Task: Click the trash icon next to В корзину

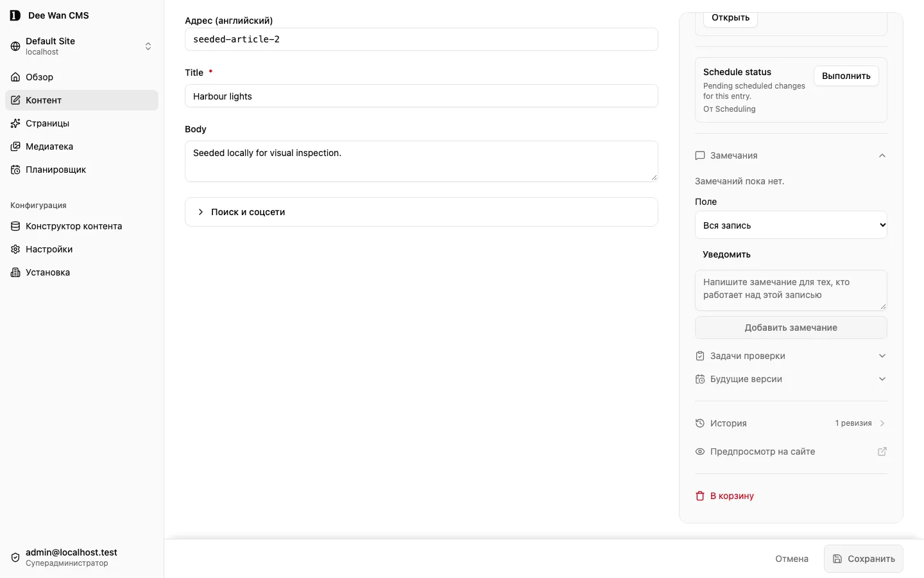Action: tap(700, 496)
